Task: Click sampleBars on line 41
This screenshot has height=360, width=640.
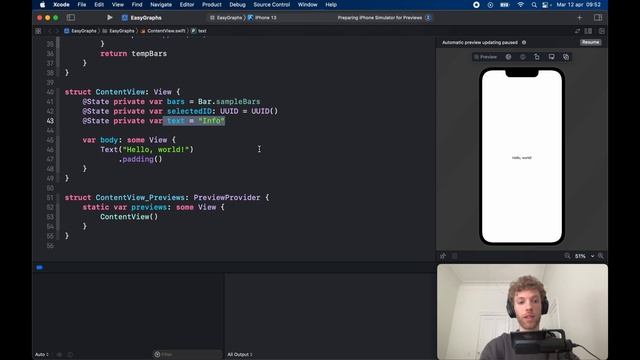Action: point(238,102)
